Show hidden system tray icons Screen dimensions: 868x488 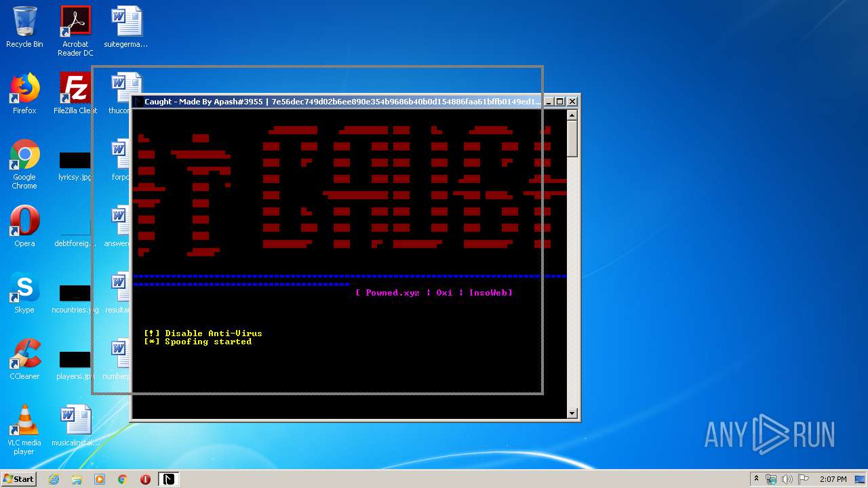coord(756,479)
